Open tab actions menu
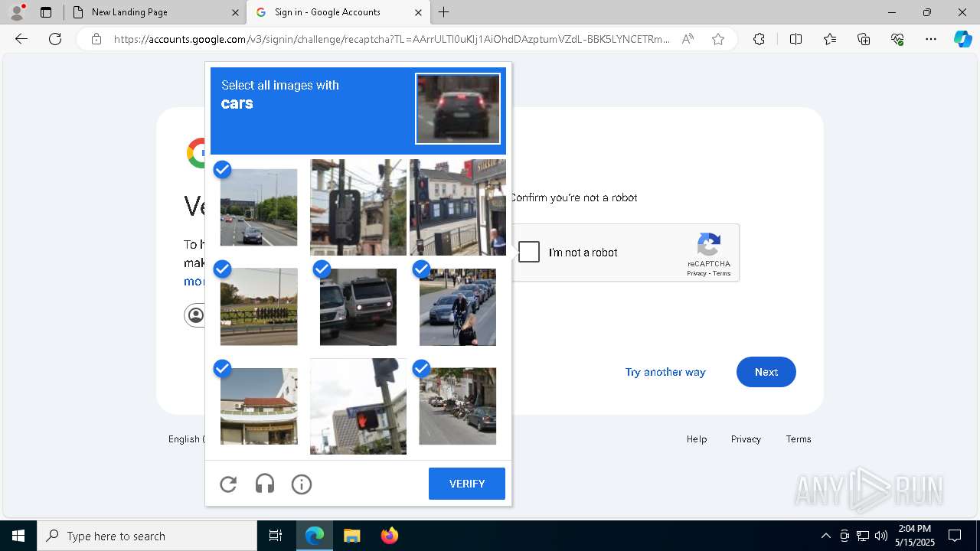This screenshot has height=551, width=980. (46, 12)
